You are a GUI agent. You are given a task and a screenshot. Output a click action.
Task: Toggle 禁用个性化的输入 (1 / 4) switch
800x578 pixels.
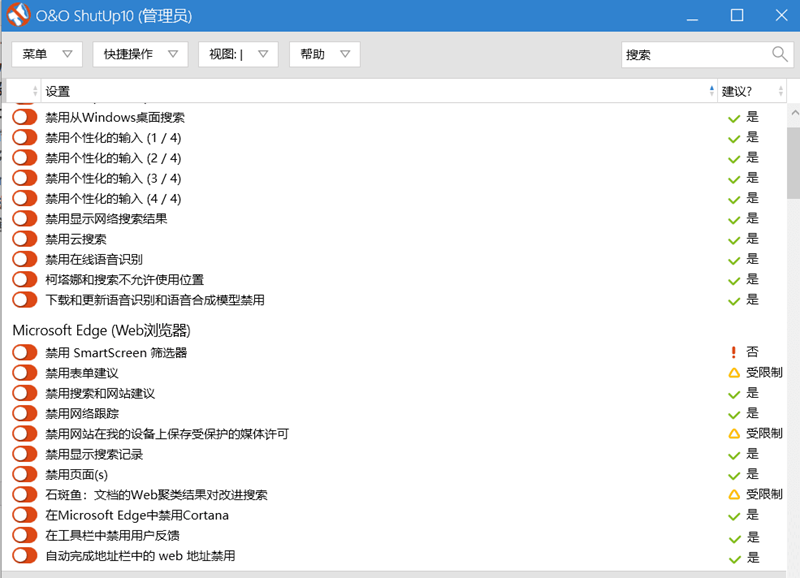coord(24,138)
